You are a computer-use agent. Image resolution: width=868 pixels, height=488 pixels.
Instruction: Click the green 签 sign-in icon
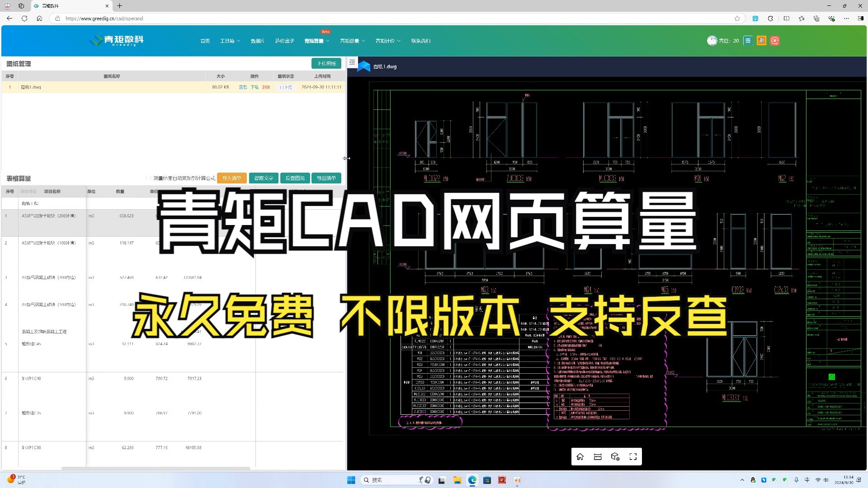pos(748,41)
